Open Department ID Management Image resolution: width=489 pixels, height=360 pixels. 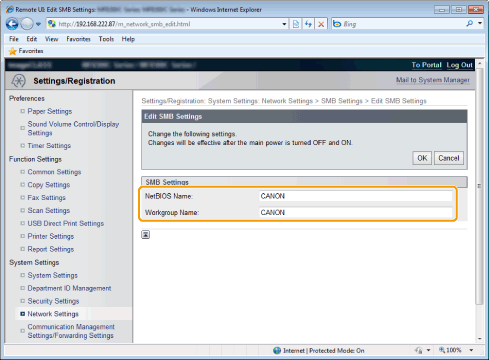click(x=69, y=288)
